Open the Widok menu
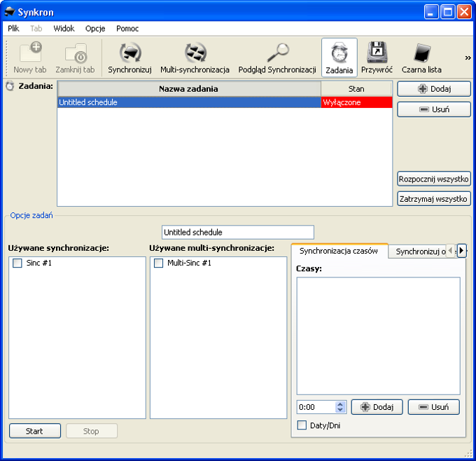 (64, 29)
